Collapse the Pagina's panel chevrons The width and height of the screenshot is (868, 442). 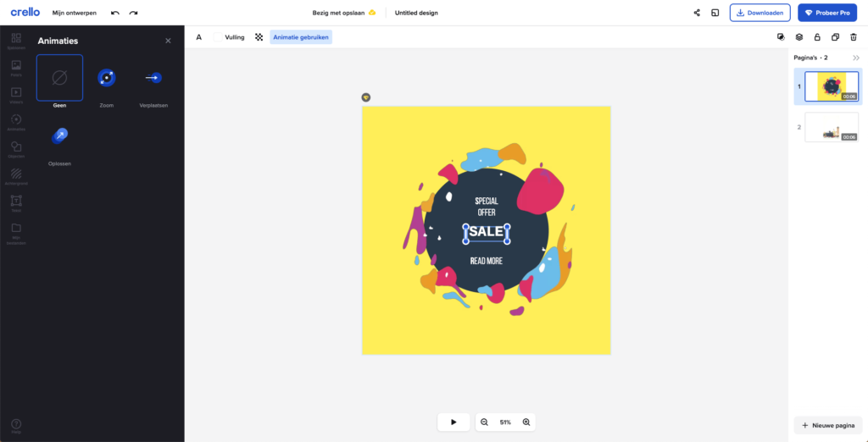[855, 58]
